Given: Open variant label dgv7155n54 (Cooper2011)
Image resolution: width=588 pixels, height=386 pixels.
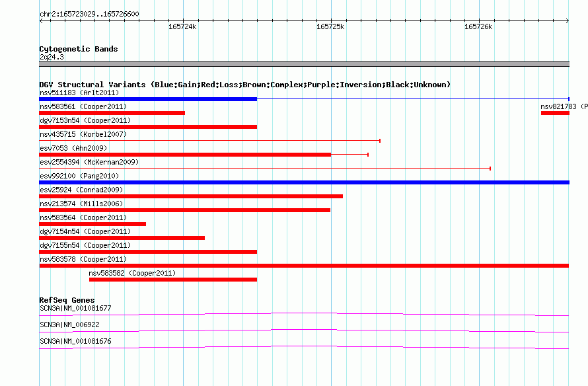Looking at the screenshot, I should point(85,245).
